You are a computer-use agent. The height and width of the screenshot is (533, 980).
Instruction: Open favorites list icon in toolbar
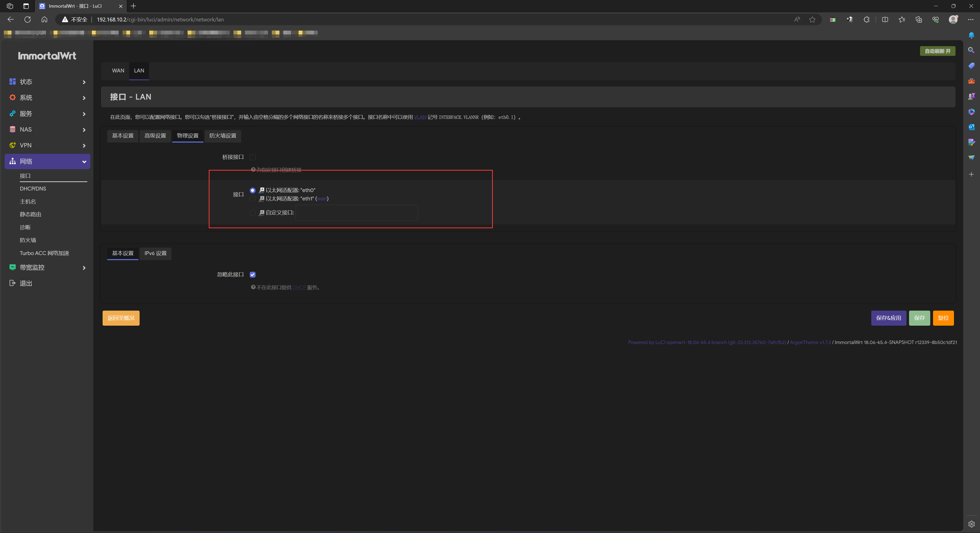point(902,19)
